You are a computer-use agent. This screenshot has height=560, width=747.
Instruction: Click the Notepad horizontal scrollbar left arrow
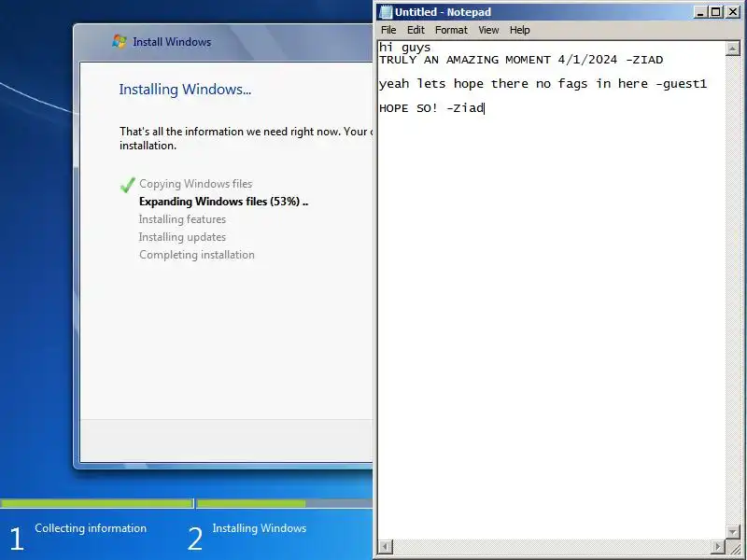(x=385, y=546)
